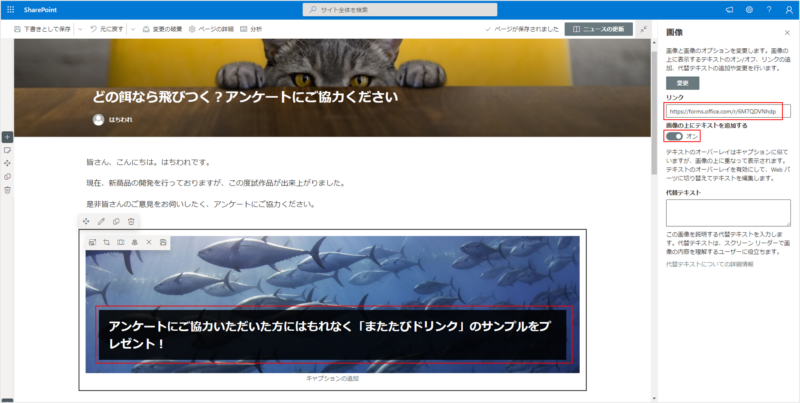The image size is (800, 403).
Task: Click the 変更 button in image panel
Action: (x=681, y=83)
